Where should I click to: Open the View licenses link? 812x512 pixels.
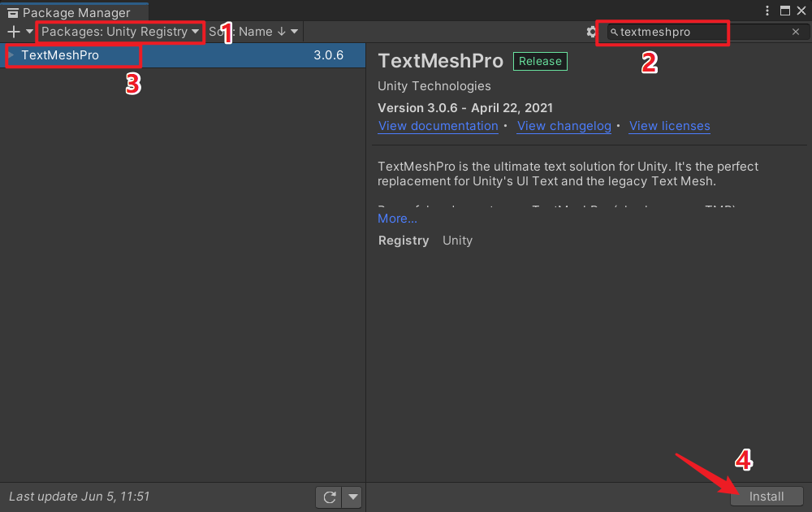pyautogui.click(x=670, y=126)
